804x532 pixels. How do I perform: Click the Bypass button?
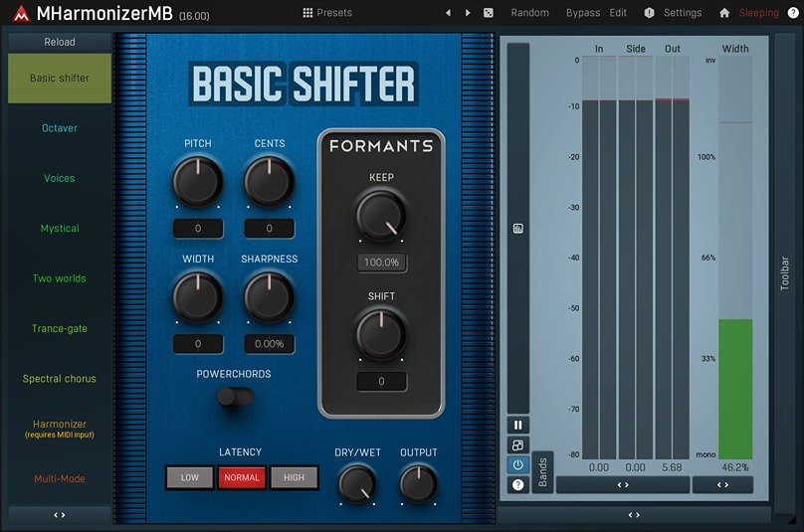coord(583,13)
